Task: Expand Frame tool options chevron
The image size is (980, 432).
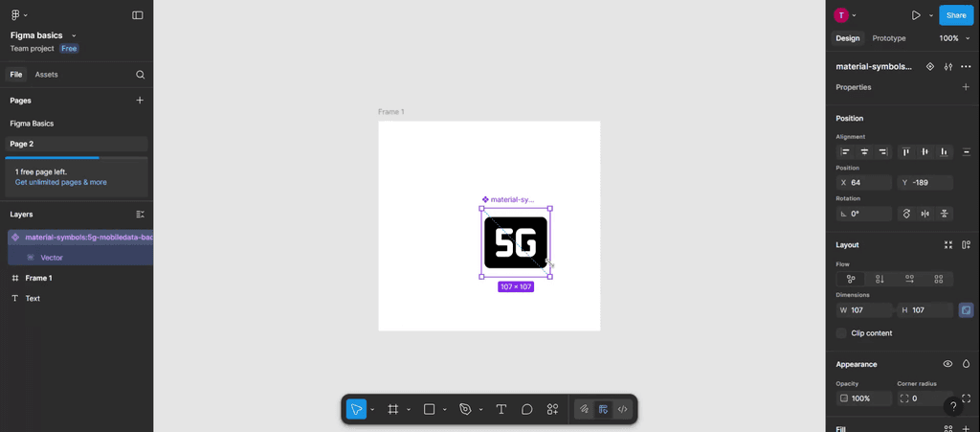Action: [409, 410]
